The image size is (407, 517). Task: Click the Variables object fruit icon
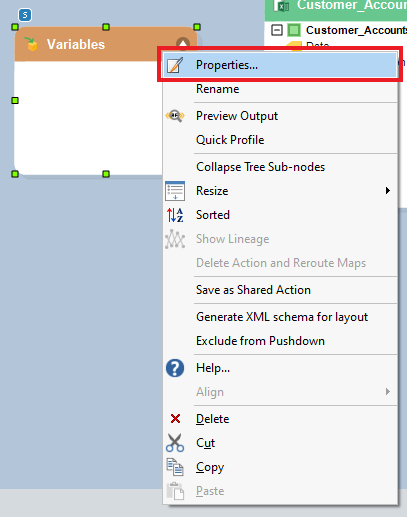[31, 44]
